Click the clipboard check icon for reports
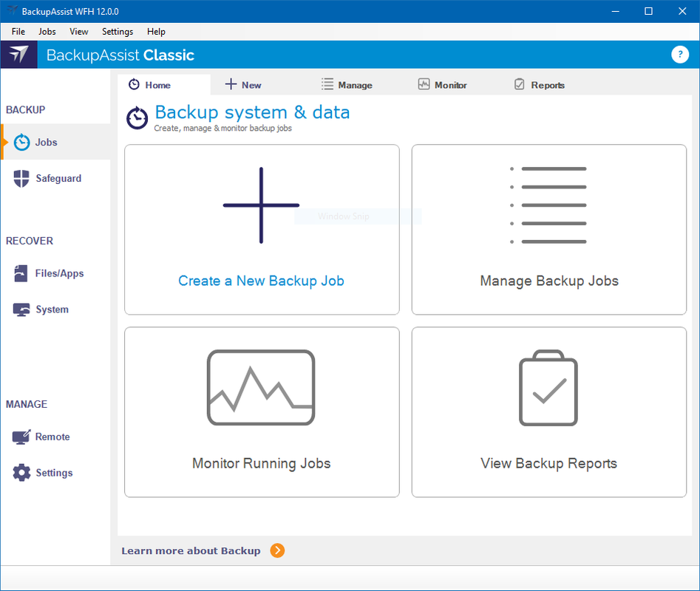This screenshot has height=591, width=700. pyautogui.click(x=548, y=388)
